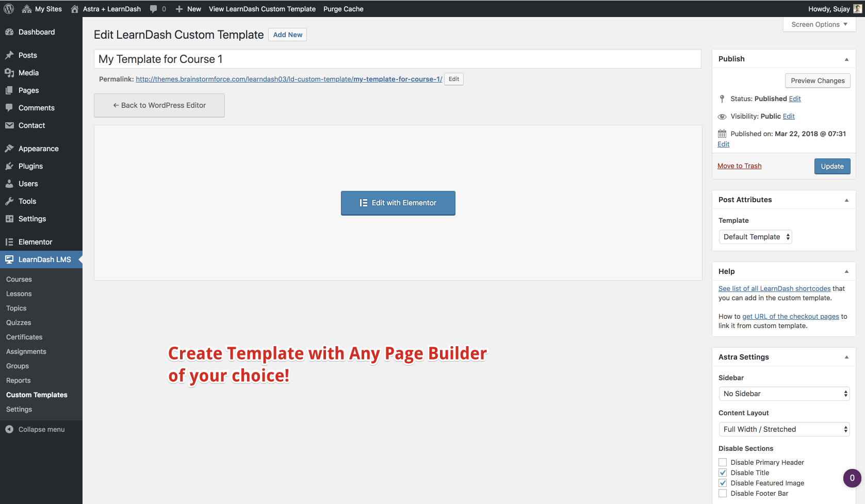The image size is (865, 504).
Task: Click the Media icon in sidebar
Action: 9,73
